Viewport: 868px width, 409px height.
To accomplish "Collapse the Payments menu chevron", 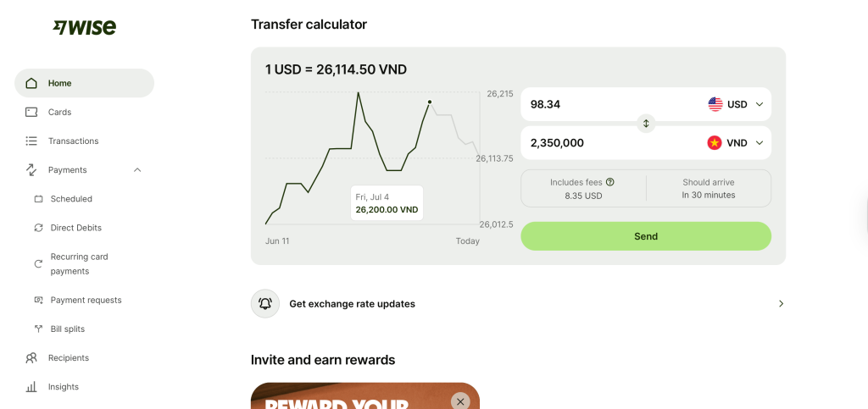I will (x=137, y=169).
